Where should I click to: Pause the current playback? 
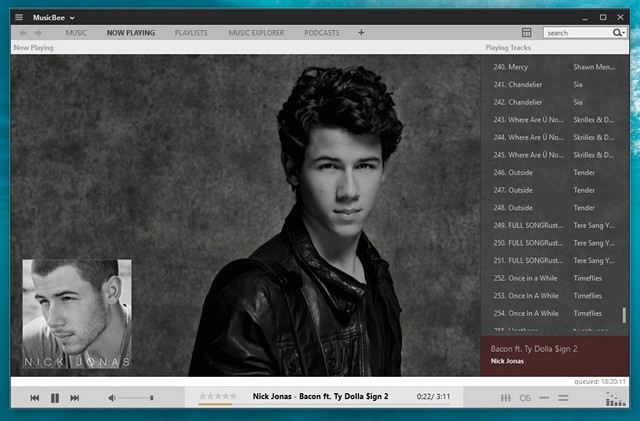pos(55,398)
